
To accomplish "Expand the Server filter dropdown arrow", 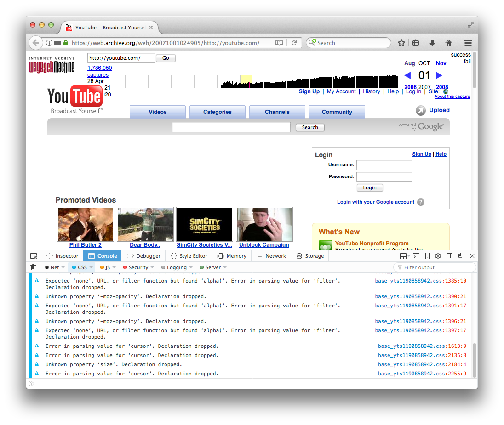I will (225, 267).
